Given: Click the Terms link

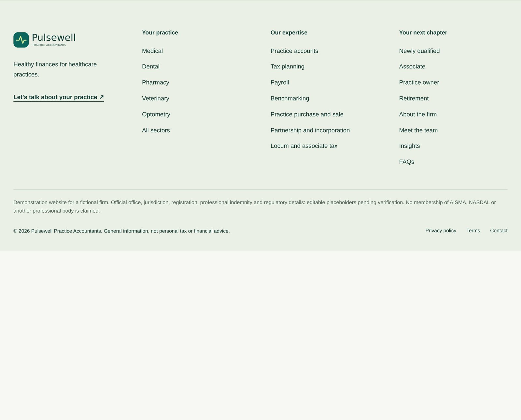Looking at the screenshot, I should (473, 231).
